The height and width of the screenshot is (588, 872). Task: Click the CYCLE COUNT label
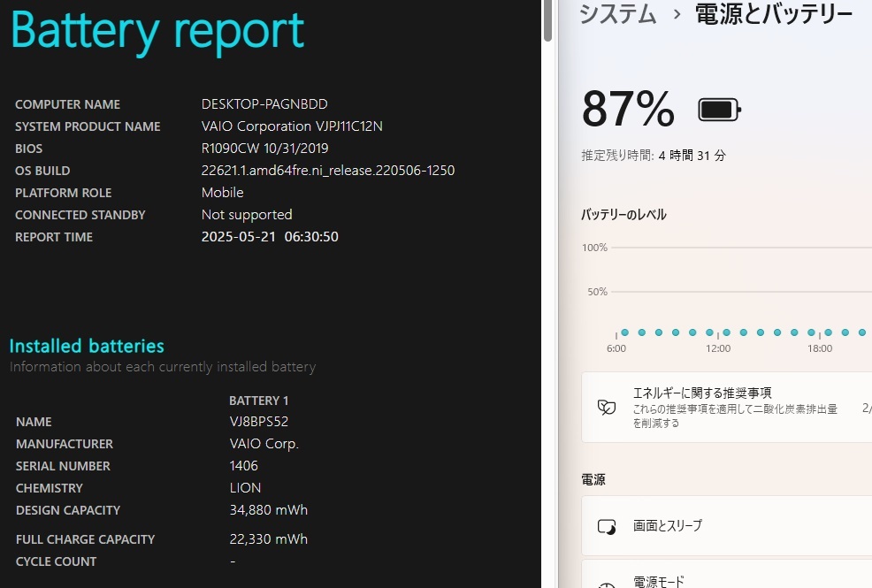pyautogui.click(x=57, y=561)
